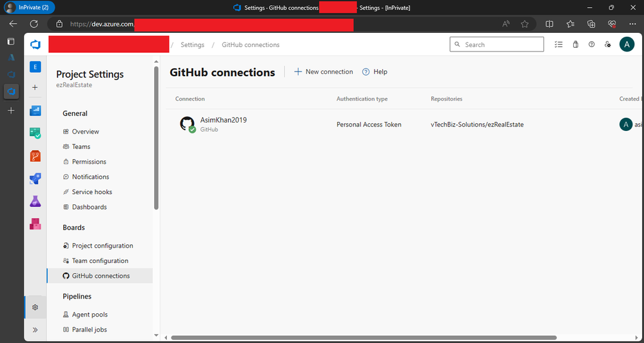Open Browser essentials heart icon
Viewport: 644px width, 343px height.
point(612,24)
